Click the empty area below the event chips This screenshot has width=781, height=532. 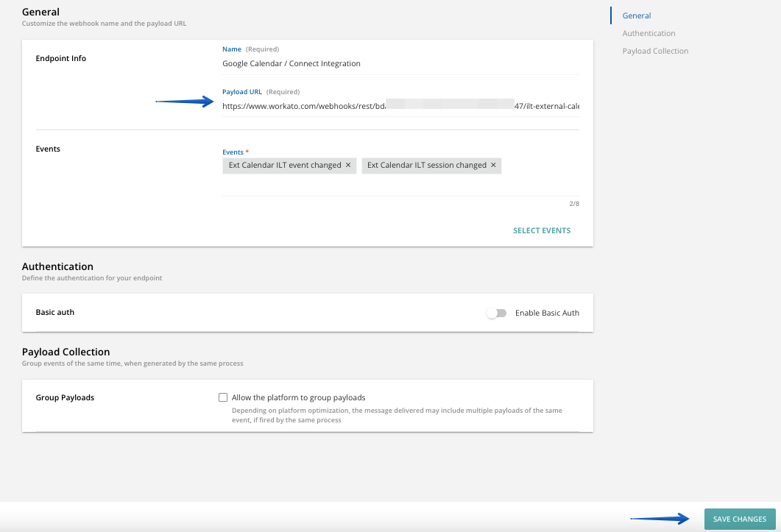pyautogui.click(x=400, y=185)
